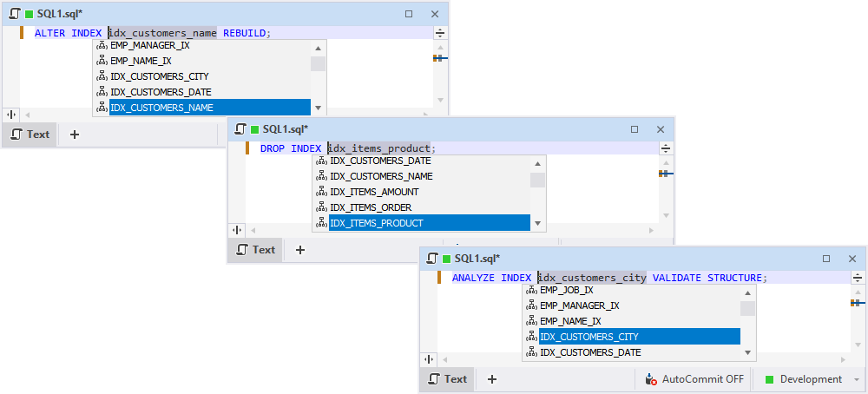
Task: Click SQL document icon in ANALYZE INDEX window title
Action: coord(432,259)
